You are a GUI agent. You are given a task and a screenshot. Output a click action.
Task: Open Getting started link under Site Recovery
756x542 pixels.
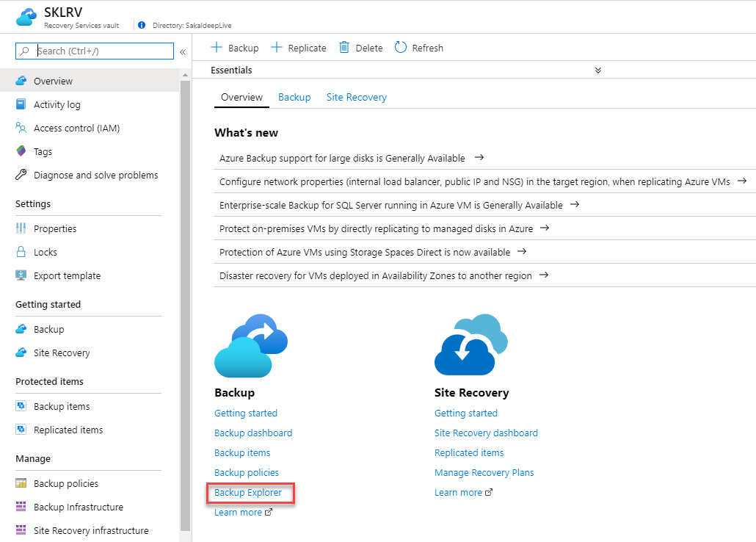point(466,413)
